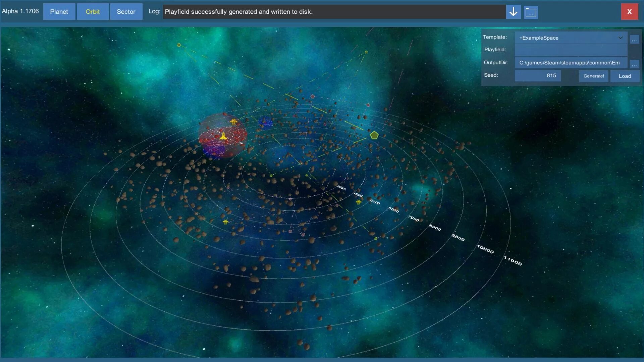Click the file/folder browser icon
Viewport: 644px width, 362px height.
point(531,11)
